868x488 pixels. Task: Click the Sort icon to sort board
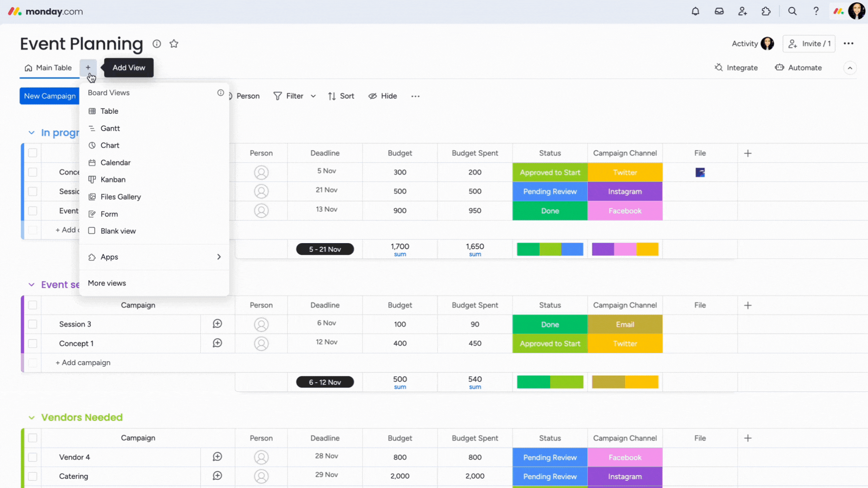pos(341,95)
